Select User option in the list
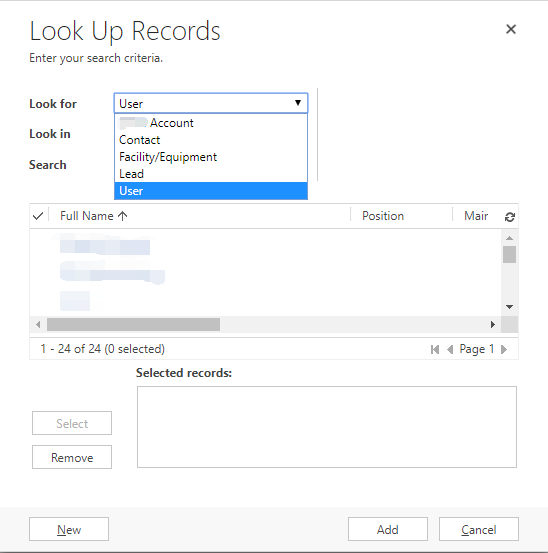Viewport: 548px width, 553px height. pyautogui.click(x=211, y=191)
